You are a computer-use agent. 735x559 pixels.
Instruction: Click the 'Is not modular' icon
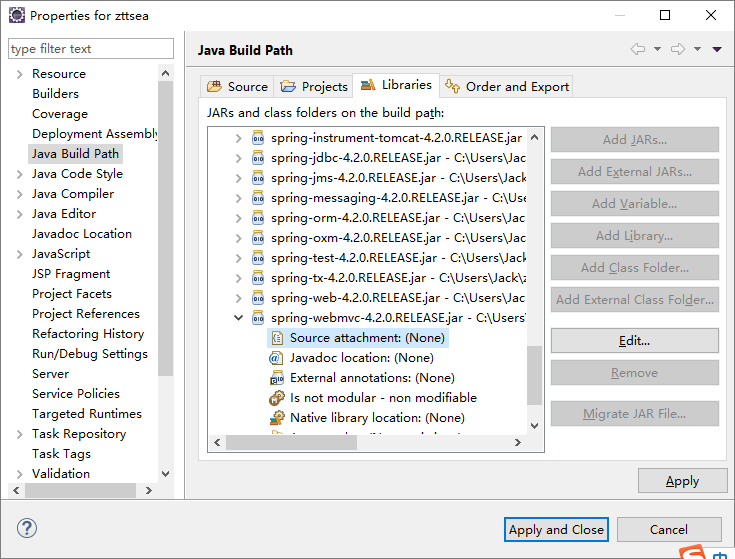pyautogui.click(x=277, y=398)
